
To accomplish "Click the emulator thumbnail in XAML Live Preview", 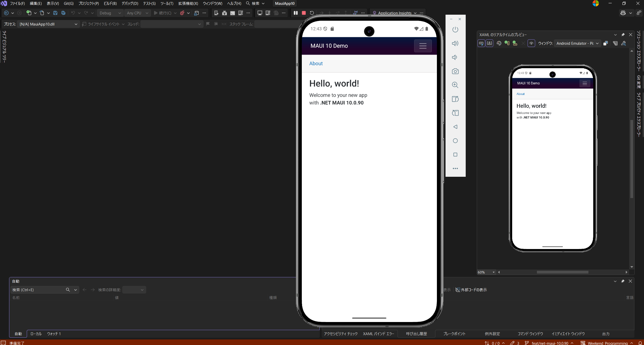I will point(553,158).
